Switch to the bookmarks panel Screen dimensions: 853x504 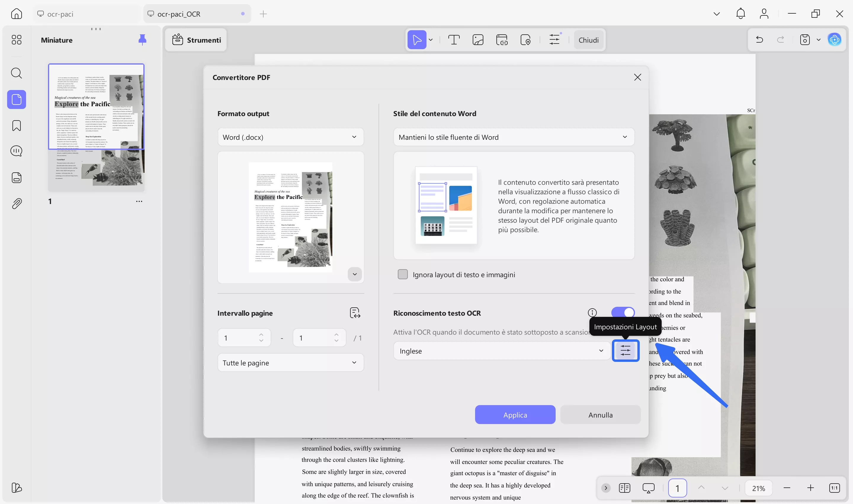(16, 125)
